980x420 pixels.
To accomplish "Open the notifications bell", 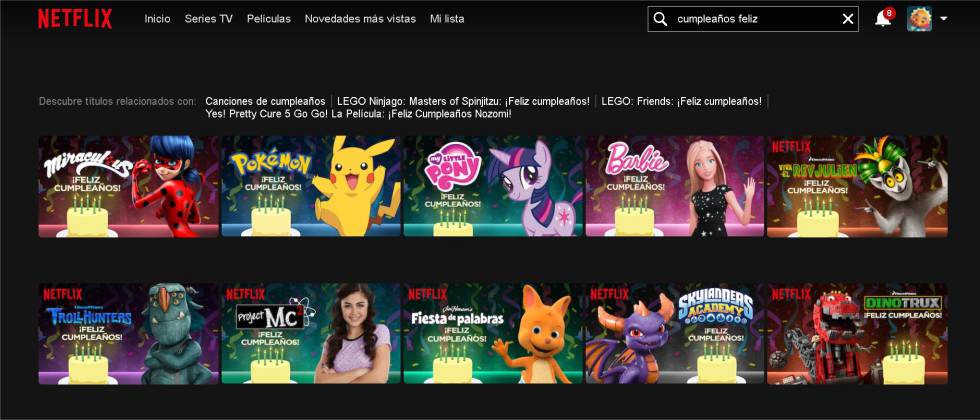I will (x=882, y=19).
